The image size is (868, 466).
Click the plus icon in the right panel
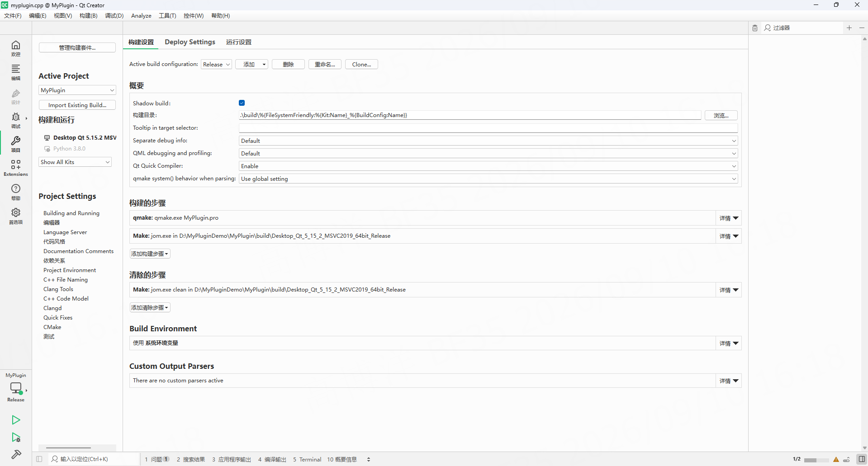click(849, 28)
